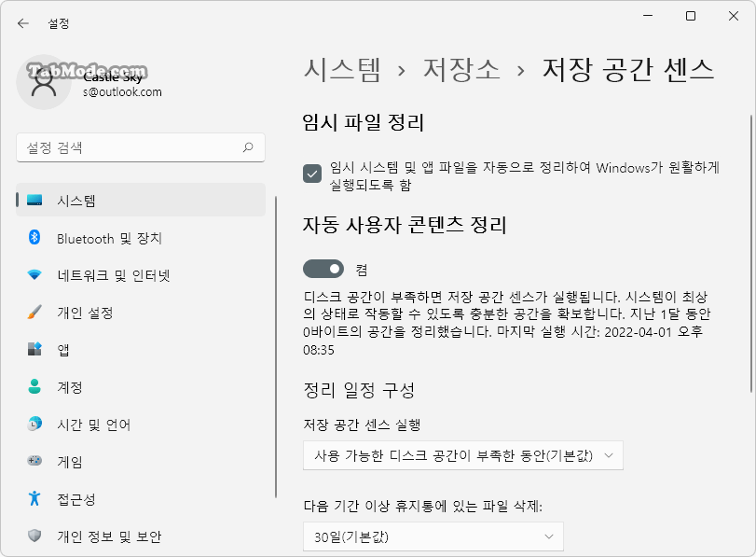
Task: Select the 앱 label in sidebar
Action: coord(63,350)
